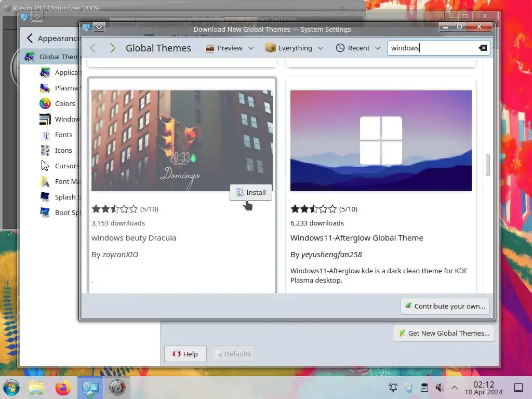This screenshot has height=399, width=532.
Task: Click System Settings window pin icon
Action: coord(37,16)
